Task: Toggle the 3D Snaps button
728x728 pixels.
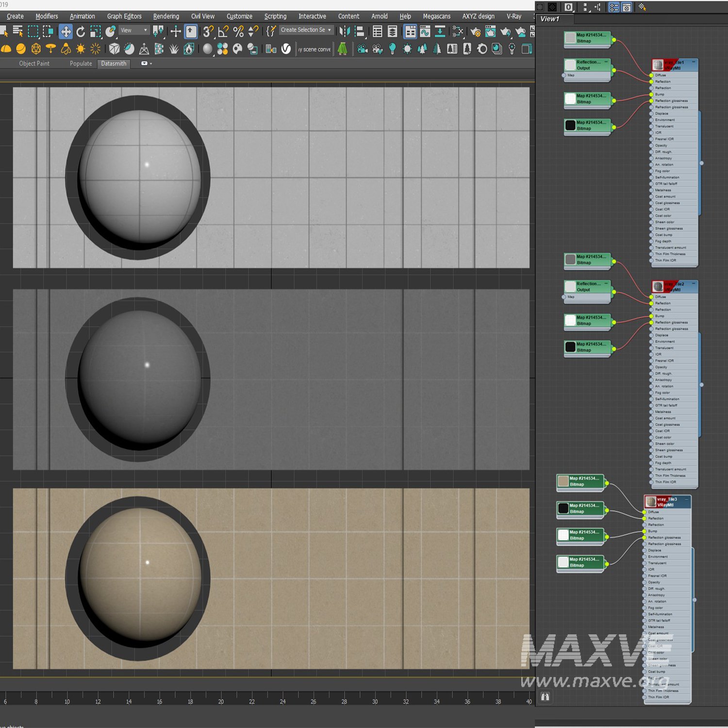Action: click(x=208, y=32)
